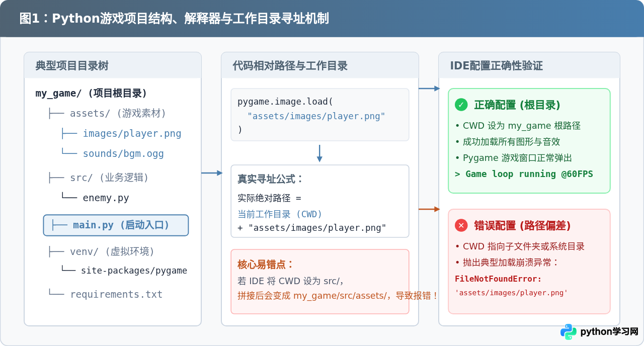Click the + "assets/images/player.png" formula line
Image resolution: width=644 pixels, height=346 pixels.
312,228
